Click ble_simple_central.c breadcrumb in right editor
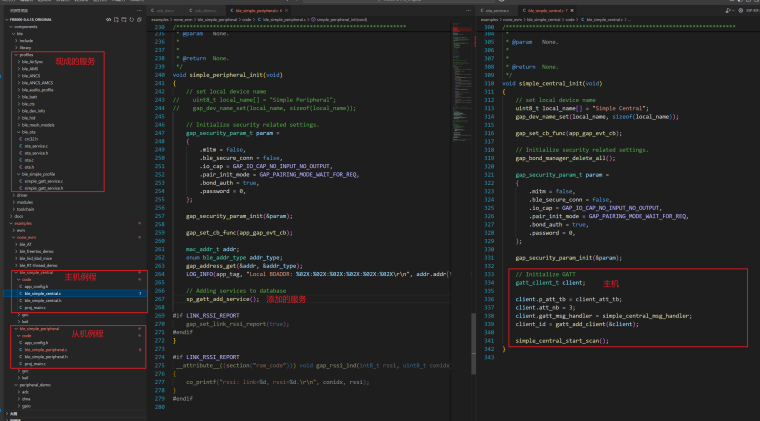The height and width of the screenshot is (421, 760). 603,20
